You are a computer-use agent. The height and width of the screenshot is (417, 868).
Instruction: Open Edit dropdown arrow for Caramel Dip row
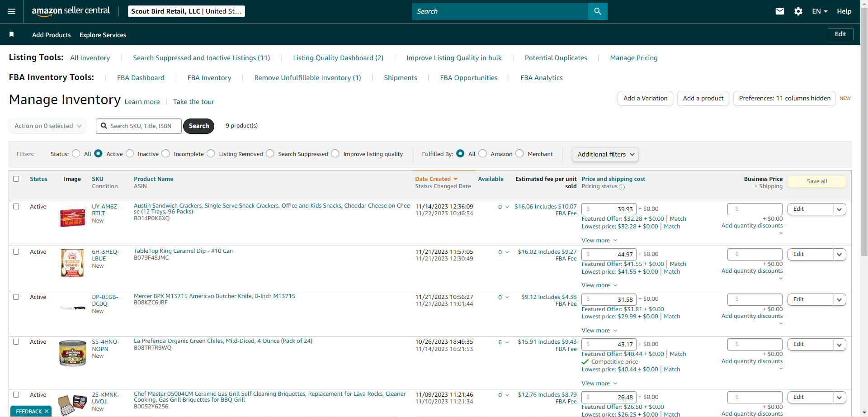(x=840, y=254)
